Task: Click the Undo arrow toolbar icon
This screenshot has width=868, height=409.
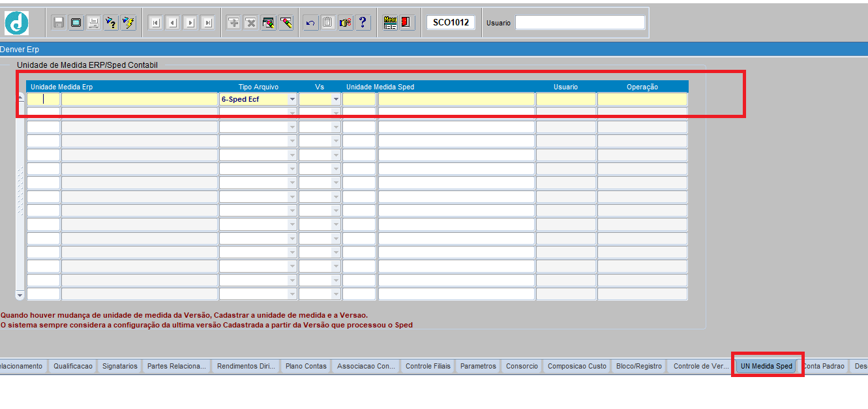Action: click(x=310, y=23)
